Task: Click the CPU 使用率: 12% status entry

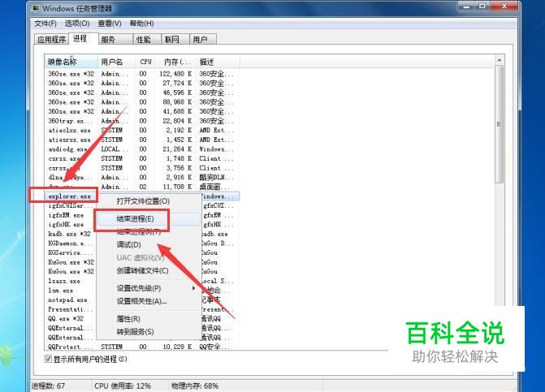Action: pyautogui.click(x=123, y=386)
